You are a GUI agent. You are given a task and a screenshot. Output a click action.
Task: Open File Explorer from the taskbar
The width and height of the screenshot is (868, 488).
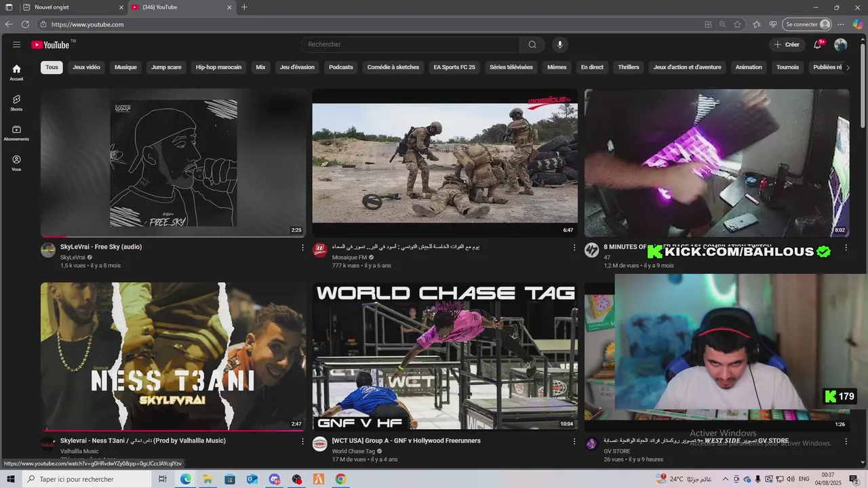(208, 479)
